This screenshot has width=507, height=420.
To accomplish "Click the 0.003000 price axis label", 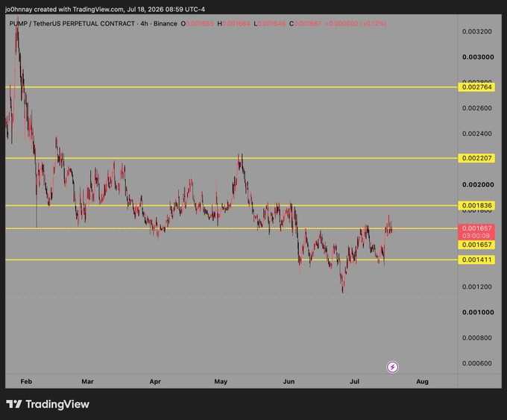I will (478, 57).
